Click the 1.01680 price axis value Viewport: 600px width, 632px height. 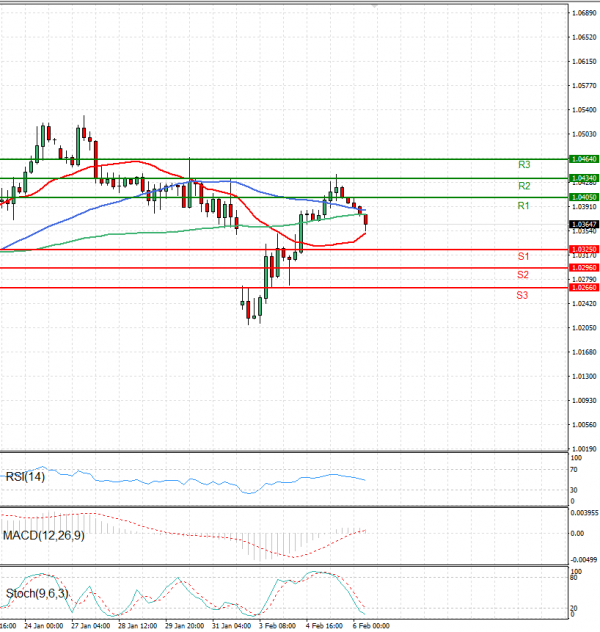(584, 352)
